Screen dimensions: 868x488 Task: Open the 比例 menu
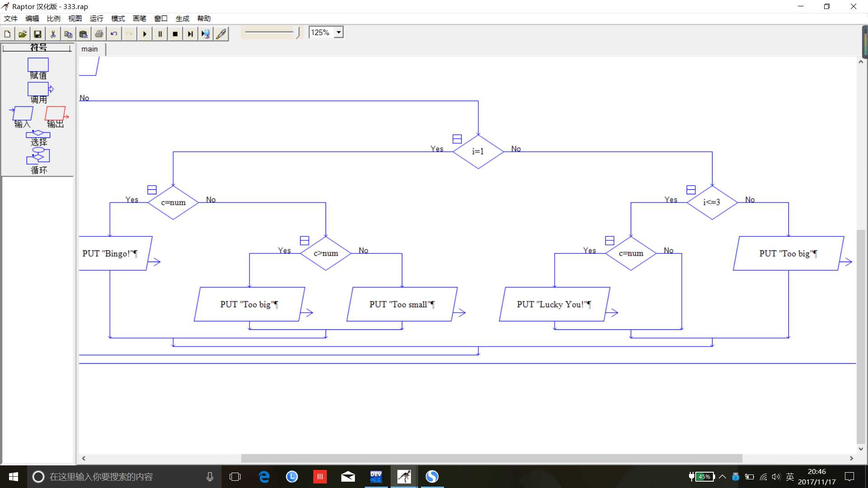pos(53,19)
